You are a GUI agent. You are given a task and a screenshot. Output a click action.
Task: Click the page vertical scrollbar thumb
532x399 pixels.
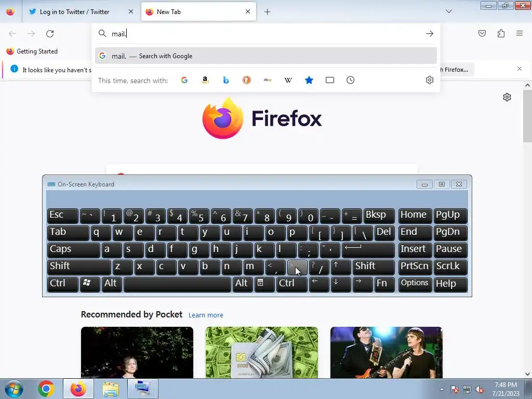pos(527,116)
